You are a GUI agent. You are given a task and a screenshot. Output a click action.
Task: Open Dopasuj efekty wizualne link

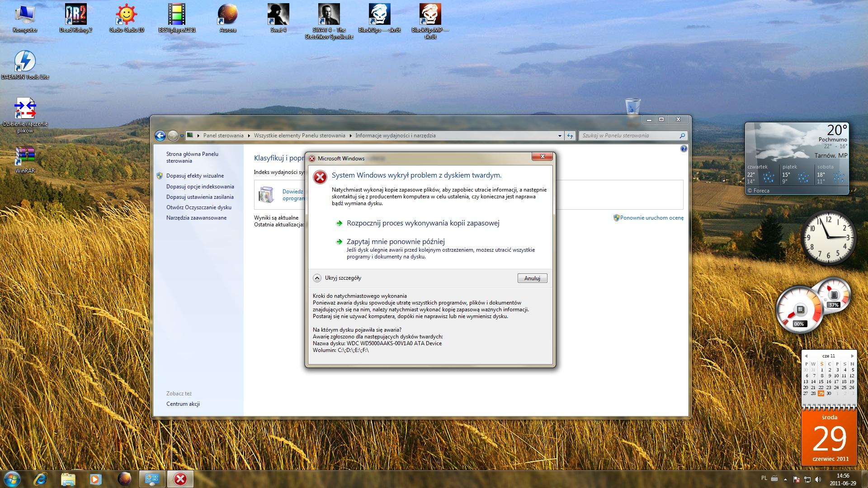pos(195,176)
